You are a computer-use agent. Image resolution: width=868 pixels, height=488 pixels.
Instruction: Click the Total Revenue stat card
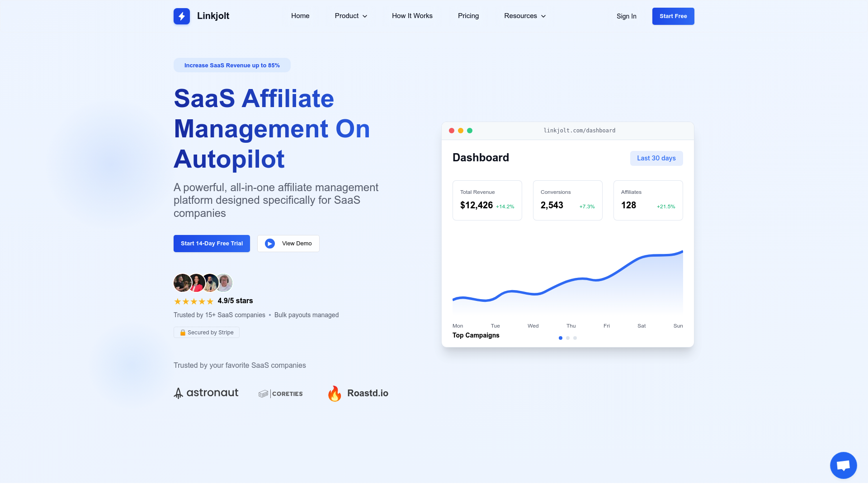tap(487, 201)
